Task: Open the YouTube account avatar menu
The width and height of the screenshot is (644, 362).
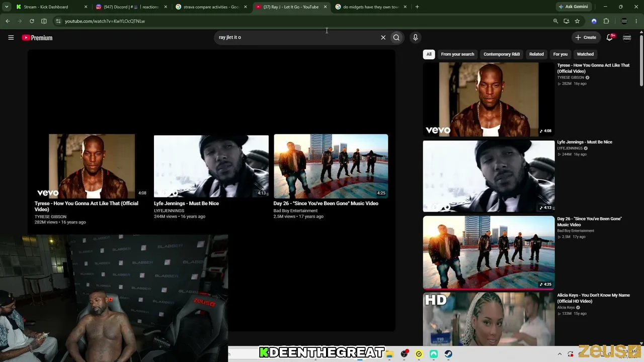Action: coord(627,38)
